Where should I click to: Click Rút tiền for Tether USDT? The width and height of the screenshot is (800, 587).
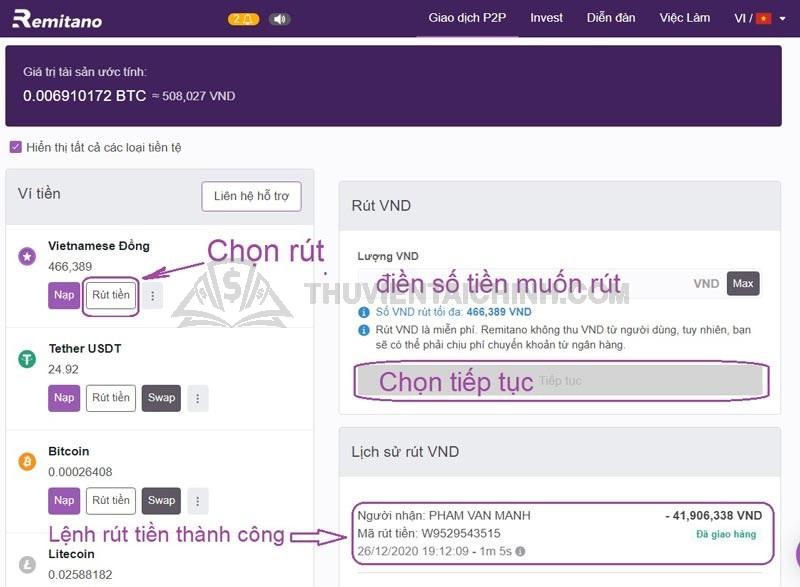click(111, 398)
